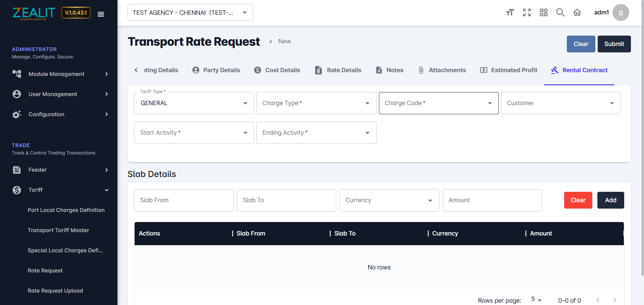
Task: Toggle the hamburger sidebar menu icon
Action: coord(101,14)
